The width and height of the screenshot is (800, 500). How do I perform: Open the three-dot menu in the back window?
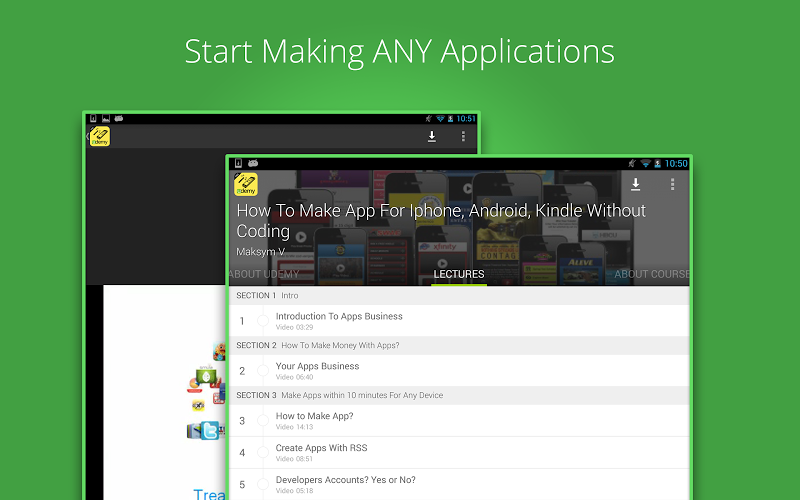coord(463,136)
